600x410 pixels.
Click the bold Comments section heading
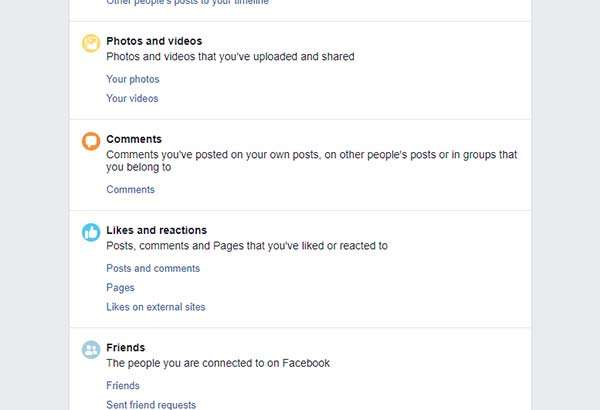pos(134,139)
